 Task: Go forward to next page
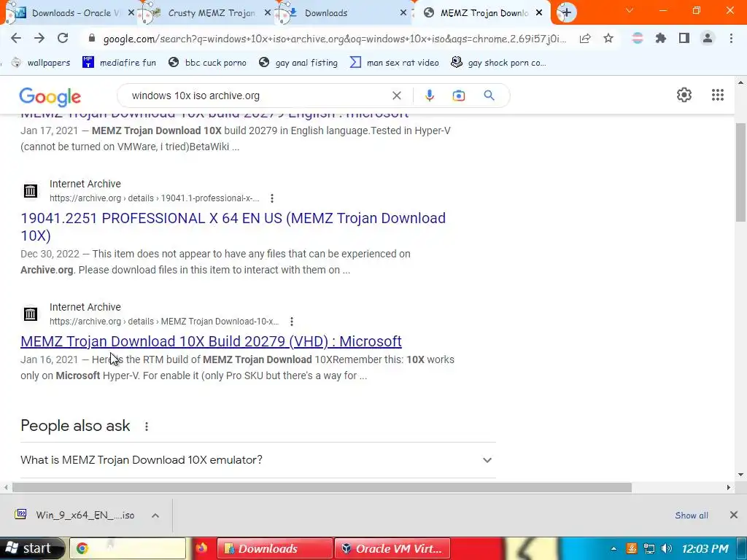point(39,38)
